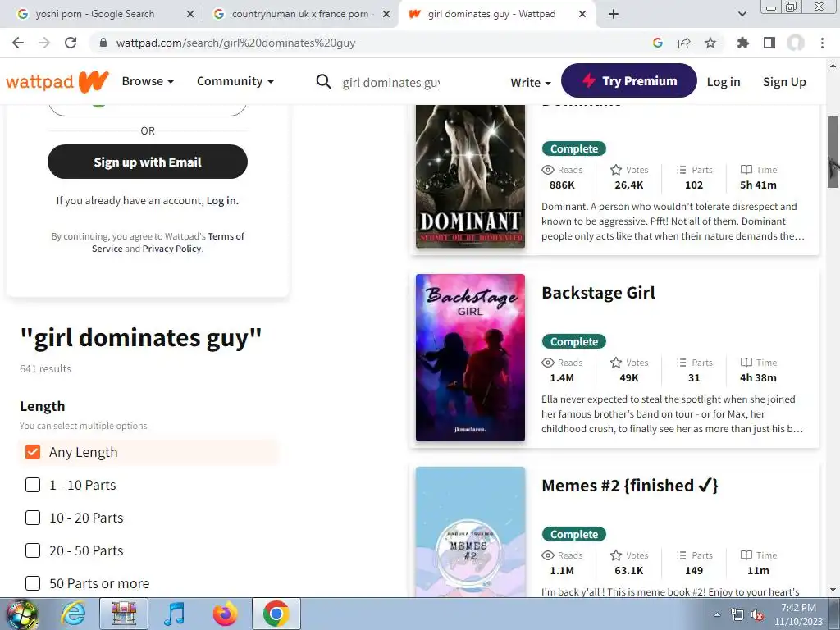Screen dimensions: 840x630
Task: Open the Chrome profile avatar
Action: pyautogui.click(x=796, y=43)
